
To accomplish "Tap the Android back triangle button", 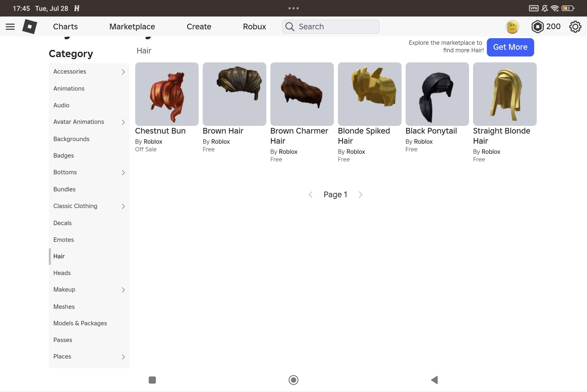I will 434,380.
